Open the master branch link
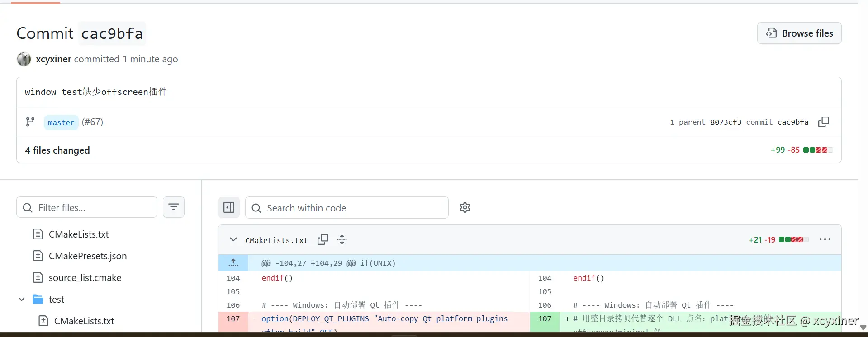 pos(61,122)
